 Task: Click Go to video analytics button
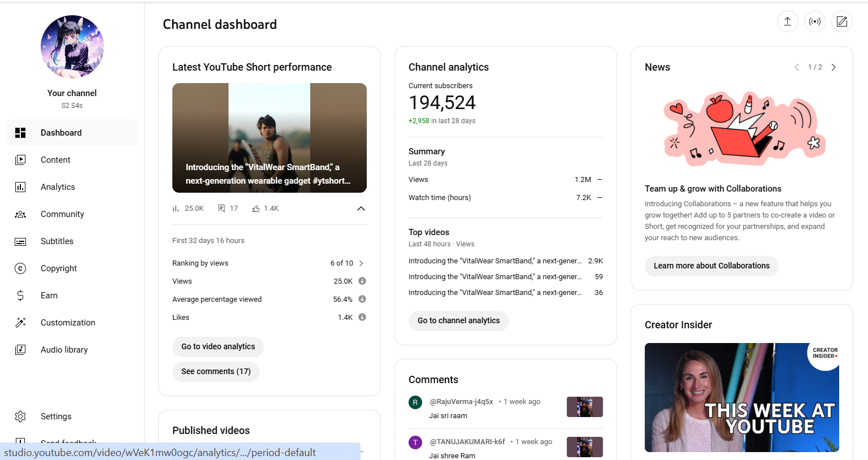pyautogui.click(x=218, y=346)
